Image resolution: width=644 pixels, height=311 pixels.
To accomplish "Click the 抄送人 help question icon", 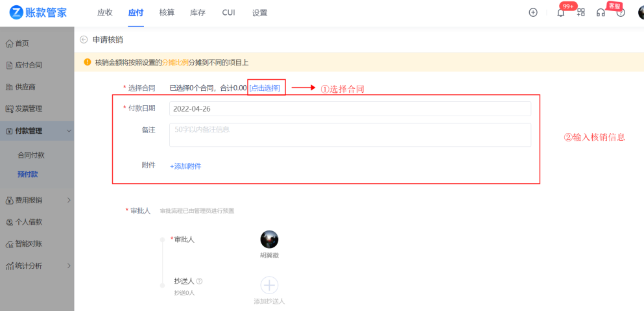I will pyautogui.click(x=200, y=281).
